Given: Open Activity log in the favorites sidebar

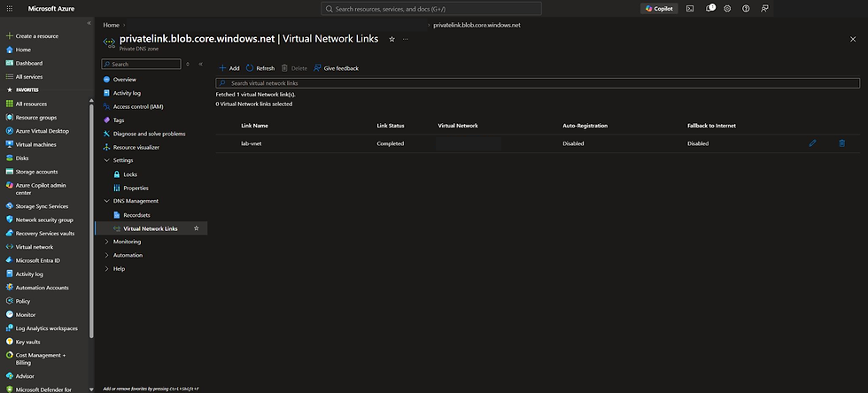Looking at the screenshot, I should pyautogui.click(x=25, y=274).
